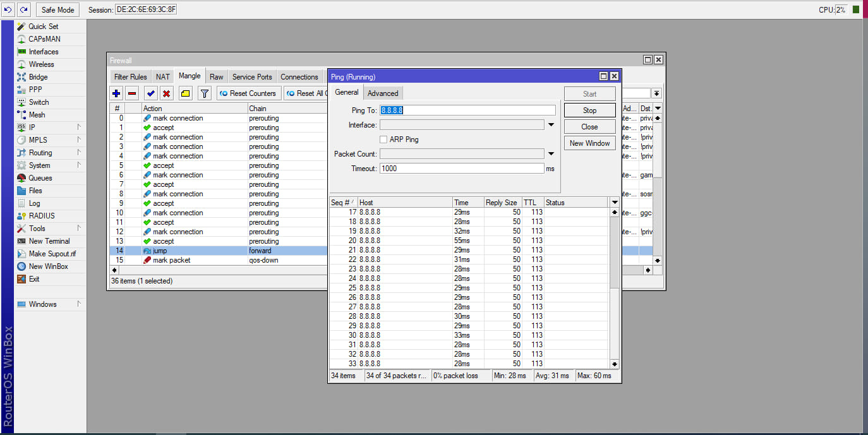Viewport: 868px width, 435px height.
Task: Open Log in sidebar
Action: 34,203
